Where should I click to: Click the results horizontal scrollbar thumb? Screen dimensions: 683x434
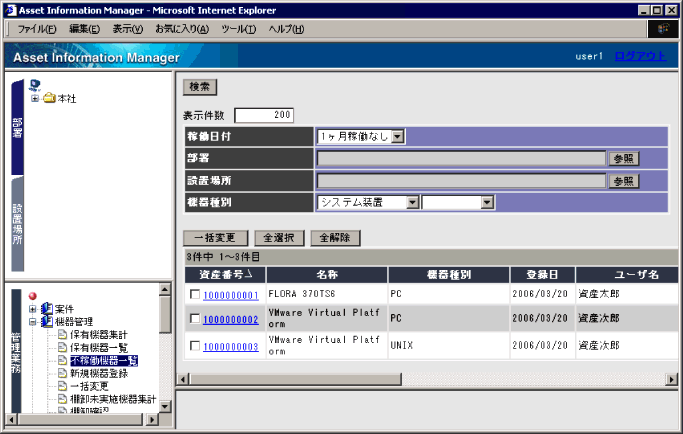coord(295,380)
